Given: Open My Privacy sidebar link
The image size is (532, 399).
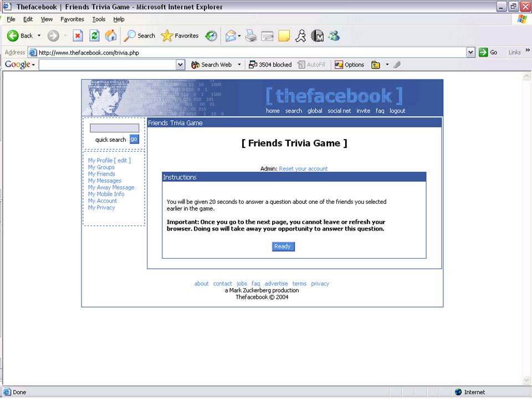Looking at the screenshot, I should (101, 207).
